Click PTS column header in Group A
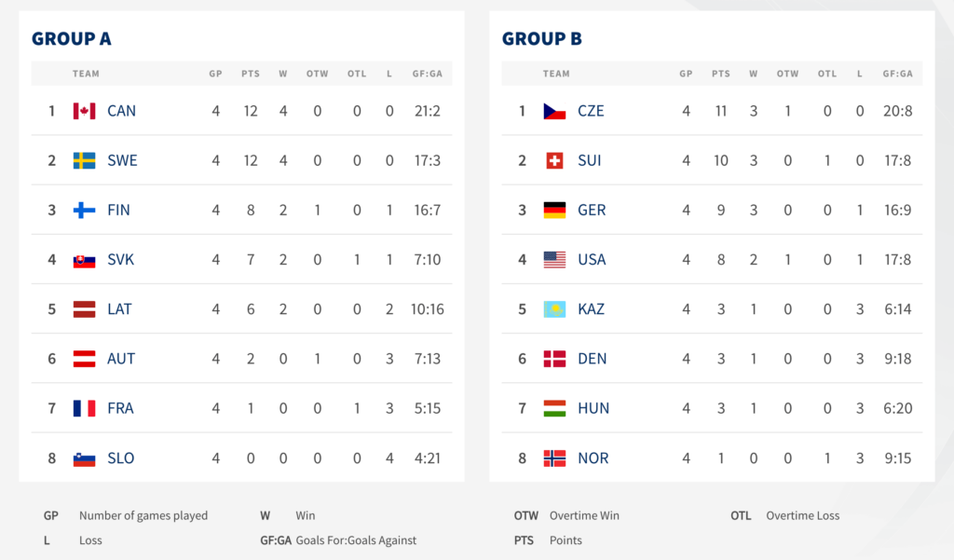954x560 pixels. tap(250, 74)
